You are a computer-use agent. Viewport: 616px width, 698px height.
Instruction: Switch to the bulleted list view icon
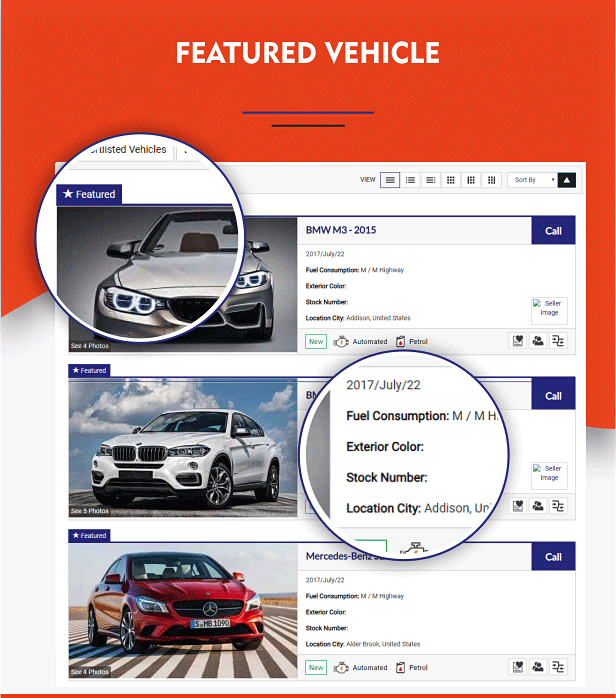coord(410,180)
